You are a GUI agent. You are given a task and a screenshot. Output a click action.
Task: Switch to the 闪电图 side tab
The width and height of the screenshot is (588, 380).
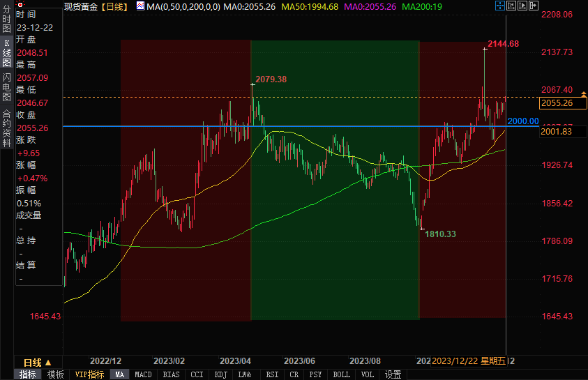[x=6, y=86]
